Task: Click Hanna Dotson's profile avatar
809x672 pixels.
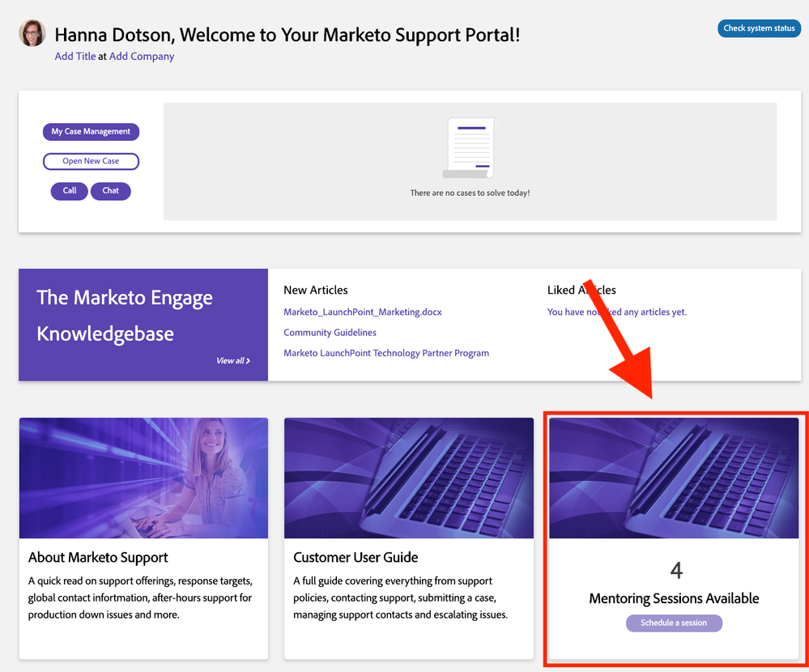Action: [32, 33]
